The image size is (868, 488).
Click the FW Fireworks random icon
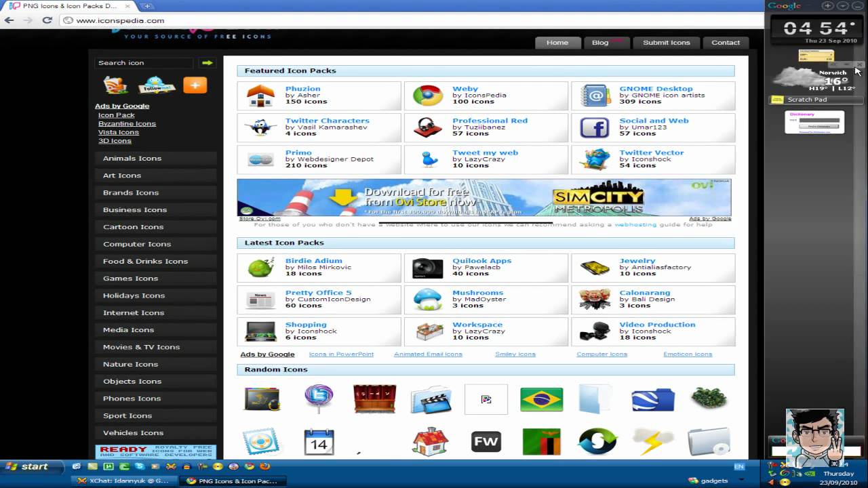486,442
